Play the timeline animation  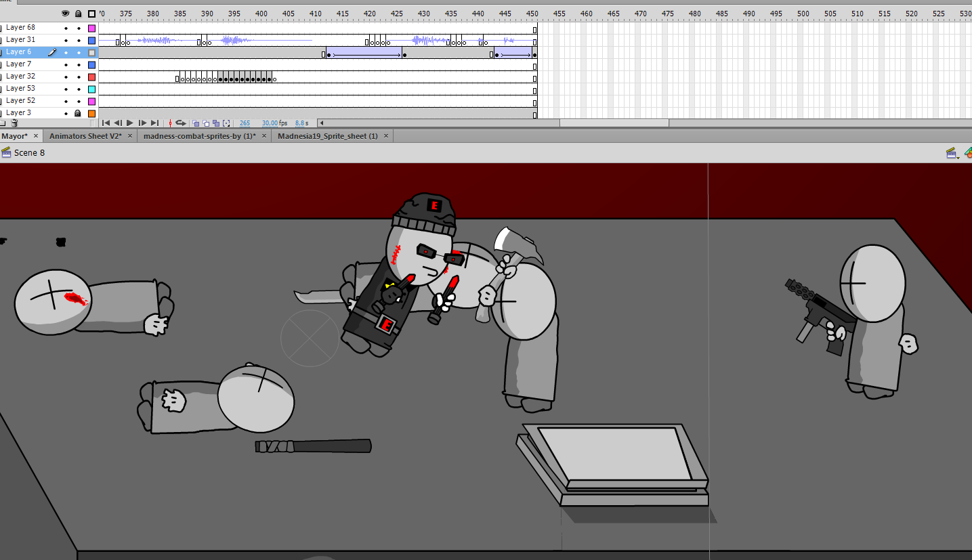point(130,123)
